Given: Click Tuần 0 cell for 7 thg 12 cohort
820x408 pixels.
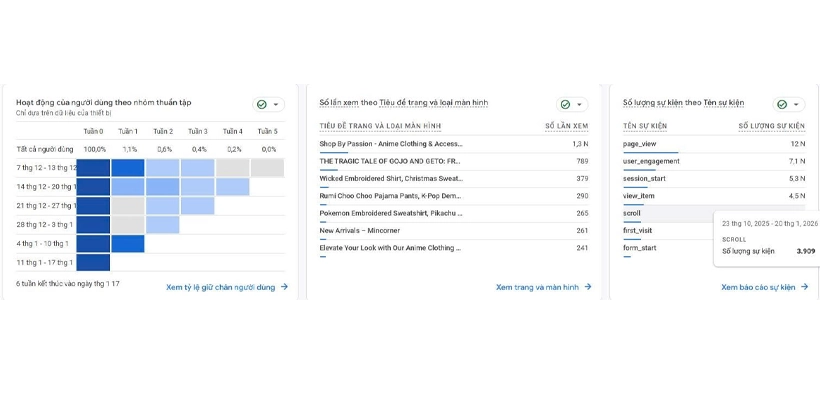Looking at the screenshot, I should [x=93, y=167].
